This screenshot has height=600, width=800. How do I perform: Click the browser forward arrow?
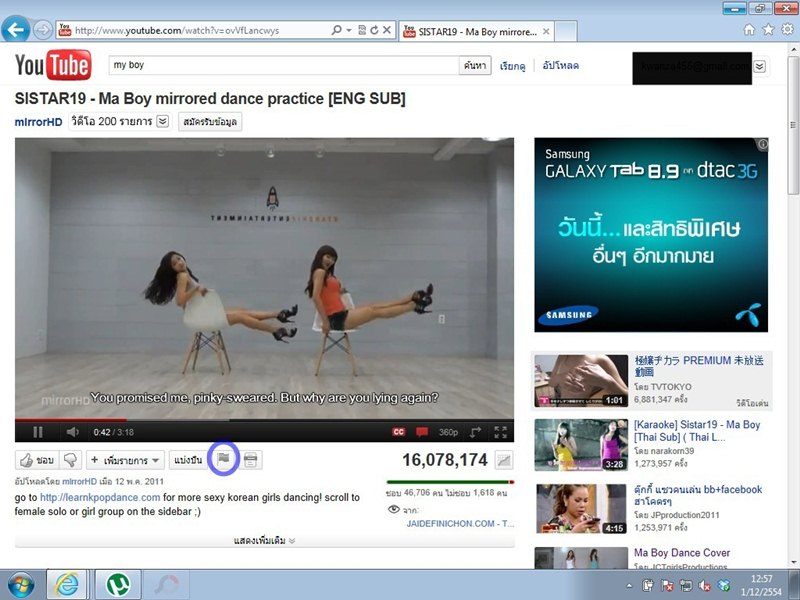click(x=43, y=31)
